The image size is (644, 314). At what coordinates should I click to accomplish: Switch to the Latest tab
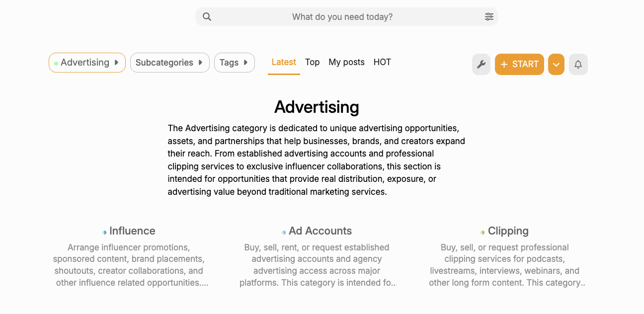pyautogui.click(x=284, y=62)
